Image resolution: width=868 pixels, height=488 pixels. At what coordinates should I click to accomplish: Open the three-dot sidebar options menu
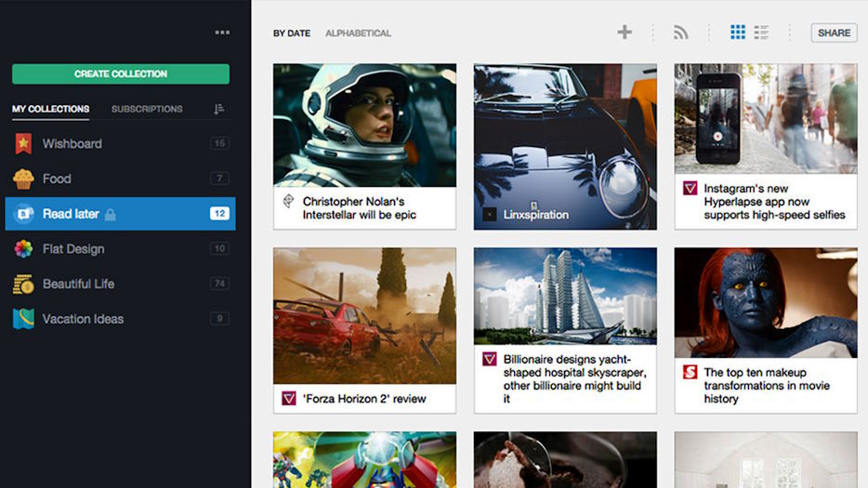(x=222, y=33)
